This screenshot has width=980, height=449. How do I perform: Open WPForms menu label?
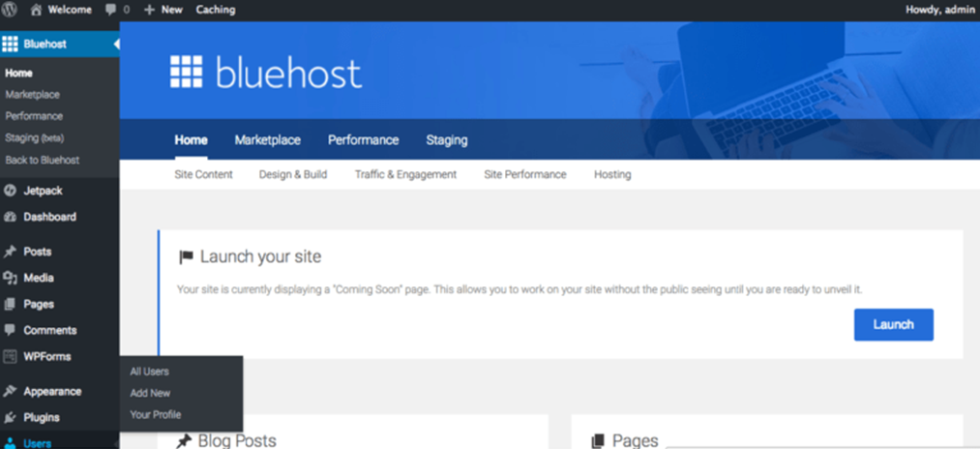(46, 356)
